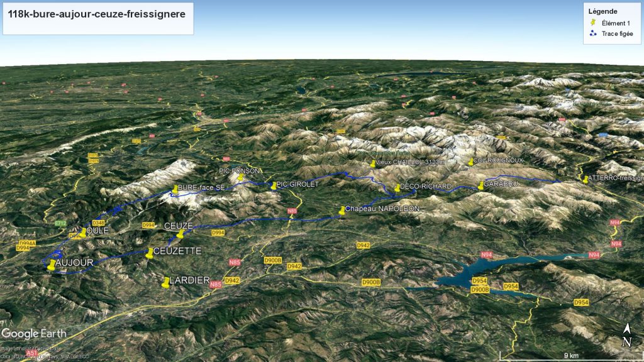The width and height of the screenshot is (644, 362).
Task: Select the DECO-RICHARD placemark pin
Action: coord(396,187)
